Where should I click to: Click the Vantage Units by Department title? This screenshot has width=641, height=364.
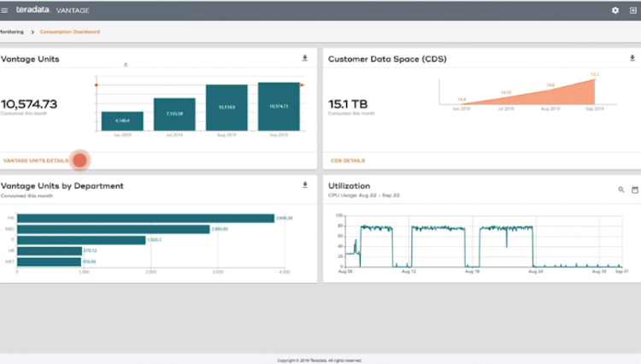(62, 186)
